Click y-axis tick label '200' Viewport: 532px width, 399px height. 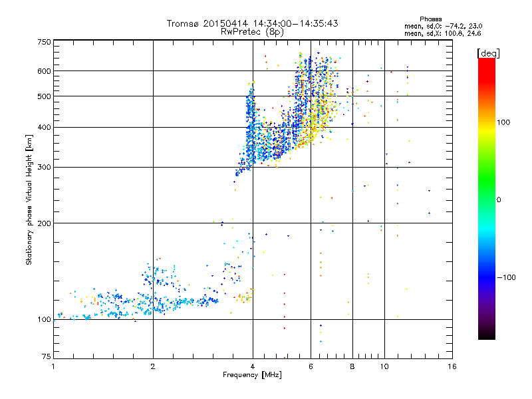click(x=44, y=223)
